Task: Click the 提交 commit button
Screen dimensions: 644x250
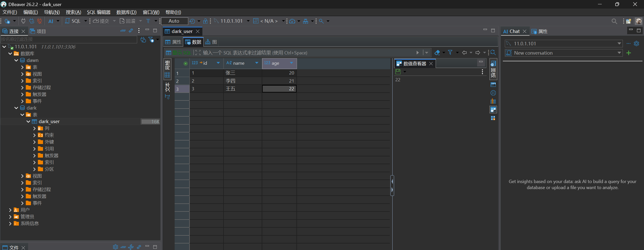Action: (101, 21)
